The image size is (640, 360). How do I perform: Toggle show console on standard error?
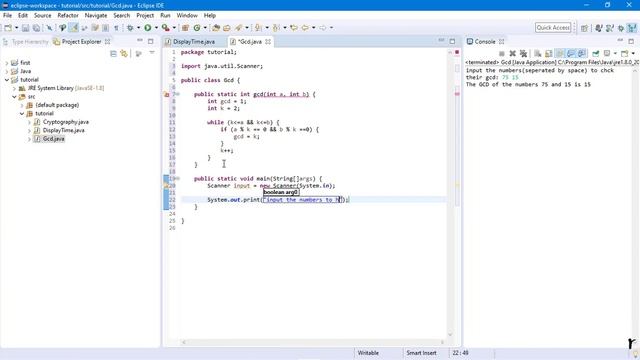tap(582, 53)
